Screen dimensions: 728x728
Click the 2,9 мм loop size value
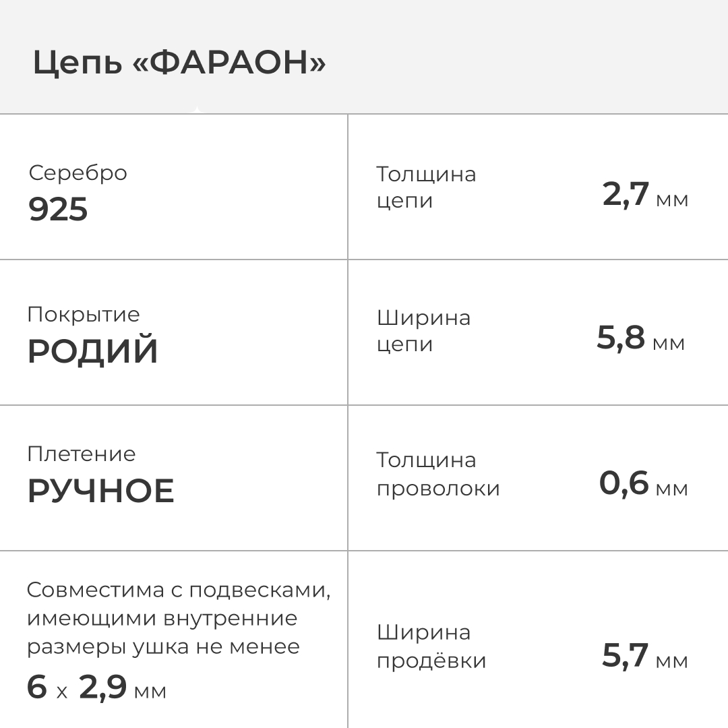pyautogui.click(x=123, y=688)
